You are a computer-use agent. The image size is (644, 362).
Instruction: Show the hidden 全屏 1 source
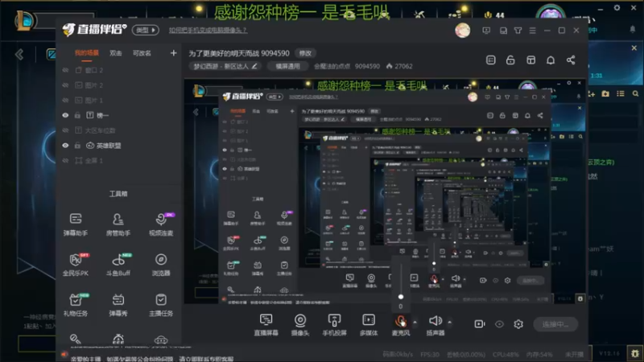65,160
